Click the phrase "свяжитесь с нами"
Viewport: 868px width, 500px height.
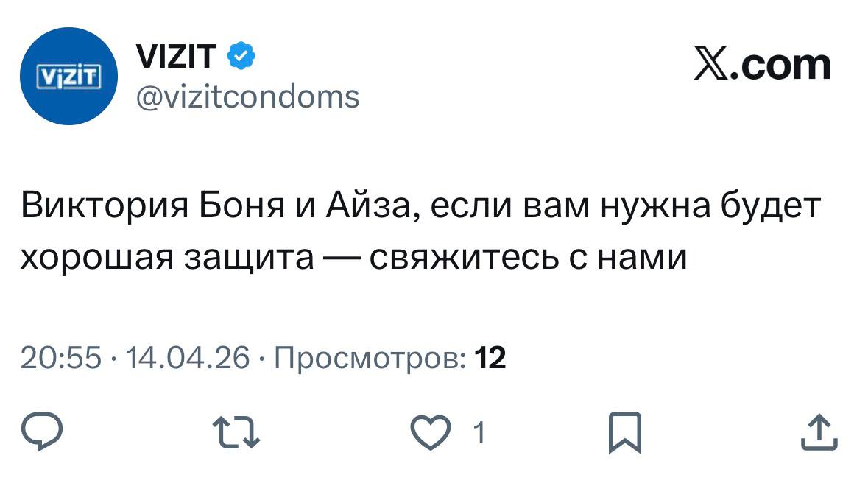[527, 257]
